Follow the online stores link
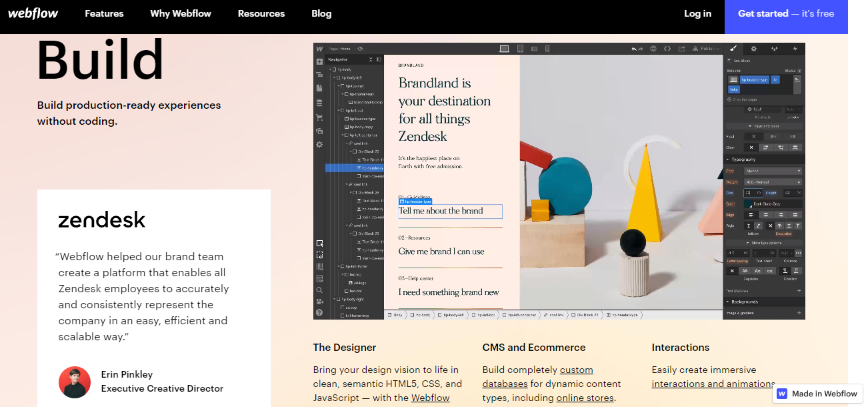The image size is (868, 407). point(585,398)
